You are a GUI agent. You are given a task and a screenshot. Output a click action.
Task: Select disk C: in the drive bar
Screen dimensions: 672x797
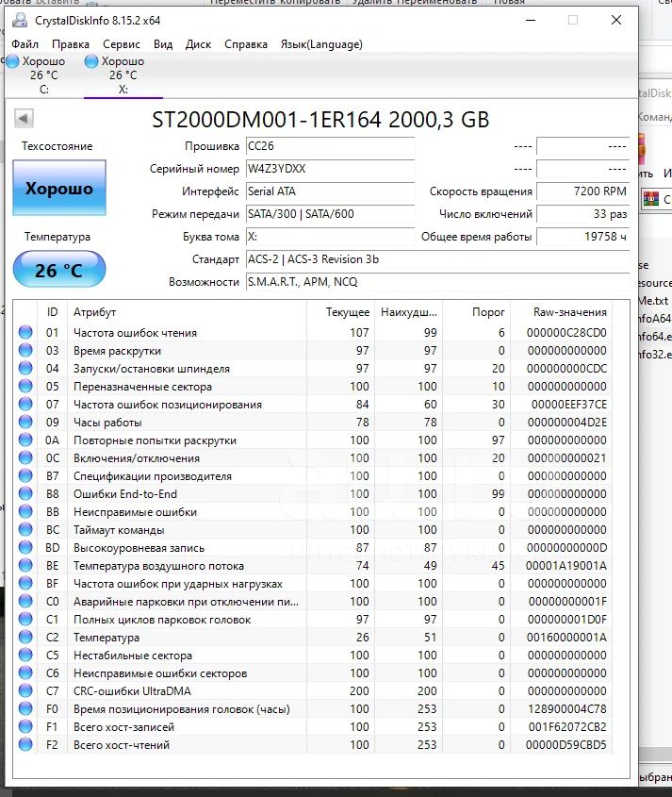click(x=43, y=75)
